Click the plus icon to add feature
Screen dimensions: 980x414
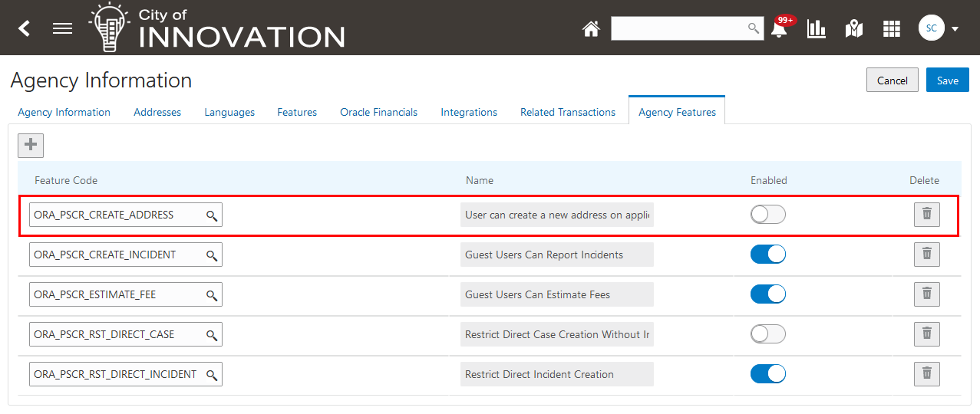click(x=31, y=145)
